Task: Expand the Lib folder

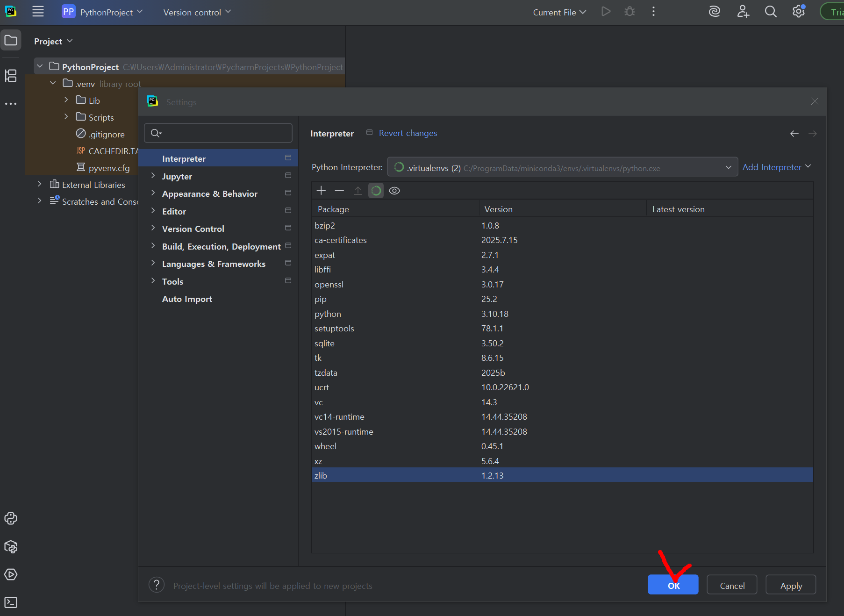Action: (66, 100)
